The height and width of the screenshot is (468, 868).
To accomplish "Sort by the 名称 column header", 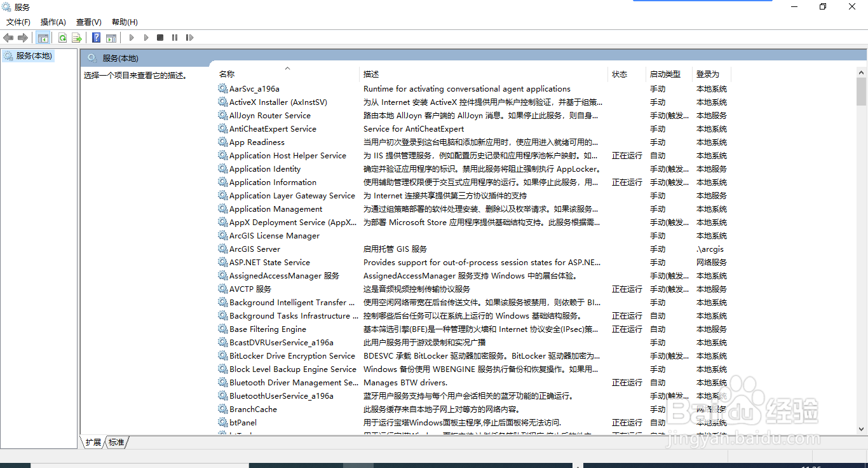I will pyautogui.click(x=287, y=74).
